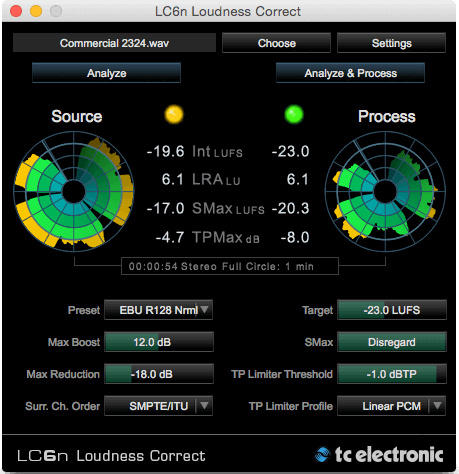Click the green process status indicator light
Image resolution: width=459 pixels, height=474 pixels.
point(294,114)
